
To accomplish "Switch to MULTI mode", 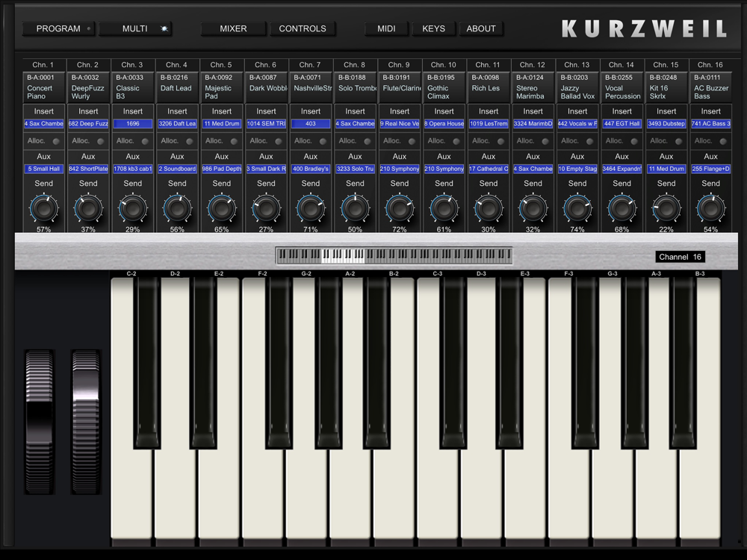I will pos(135,28).
